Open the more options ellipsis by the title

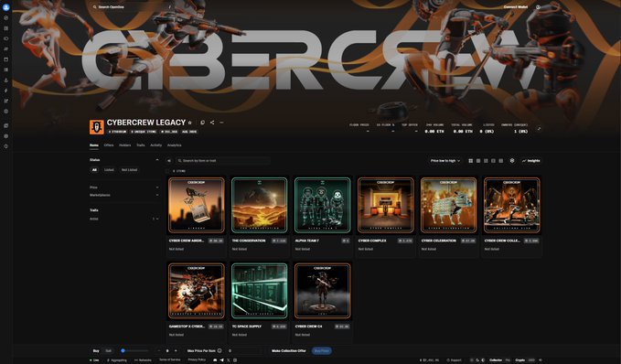tap(221, 123)
